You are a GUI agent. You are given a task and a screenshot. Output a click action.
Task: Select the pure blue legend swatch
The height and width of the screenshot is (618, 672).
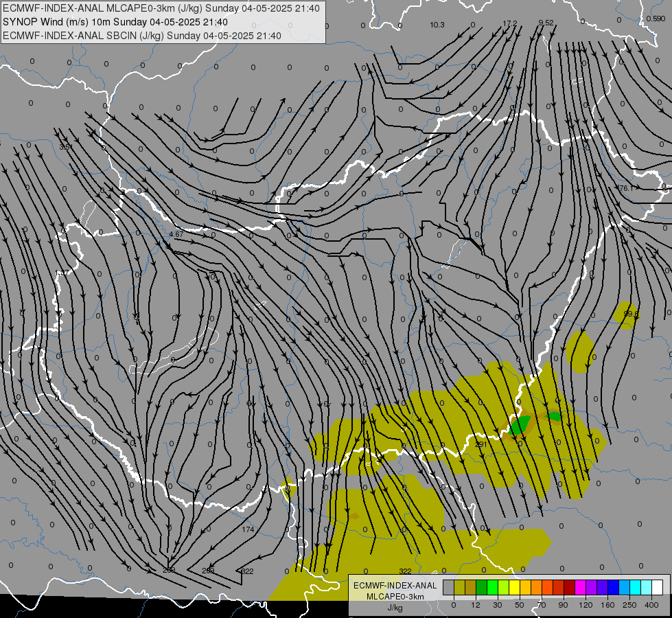pos(613,587)
